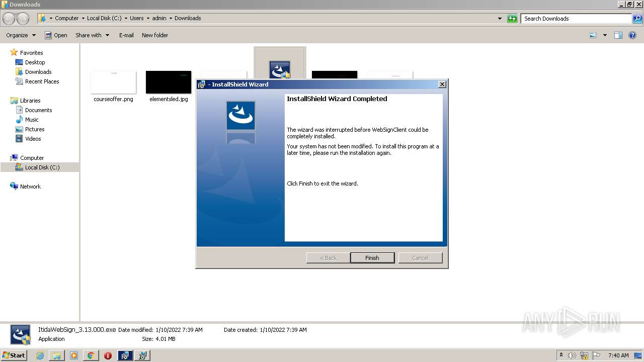Open Desktop in Favorites
The image size is (644, 362).
coord(35,62)
